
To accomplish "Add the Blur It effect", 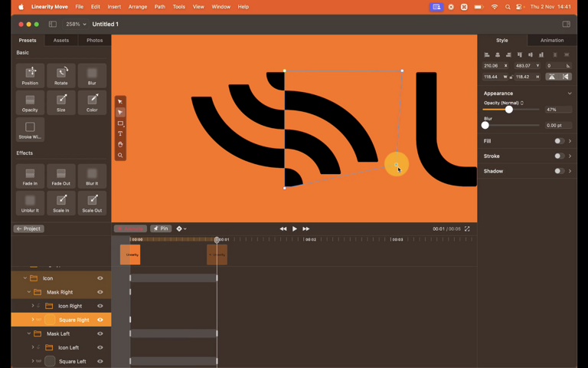I will pyautogui.click(x=92, y=176).
